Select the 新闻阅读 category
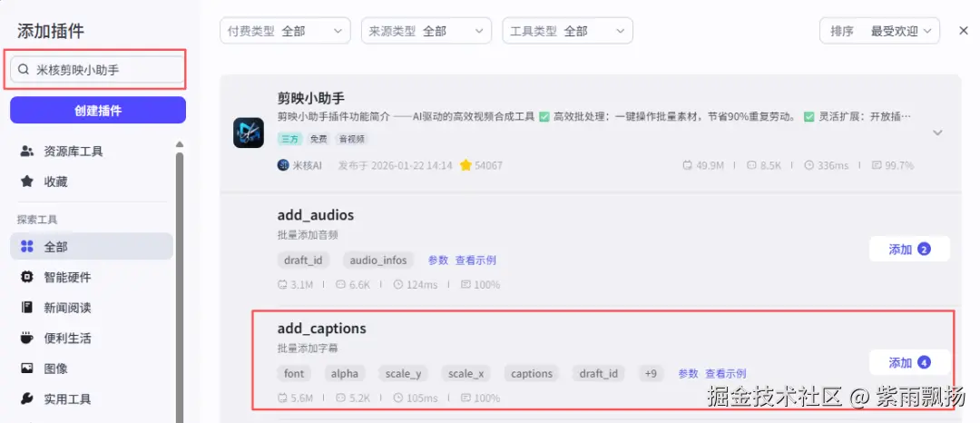Screen dimensions: 980x423 [x=92, y=308]
